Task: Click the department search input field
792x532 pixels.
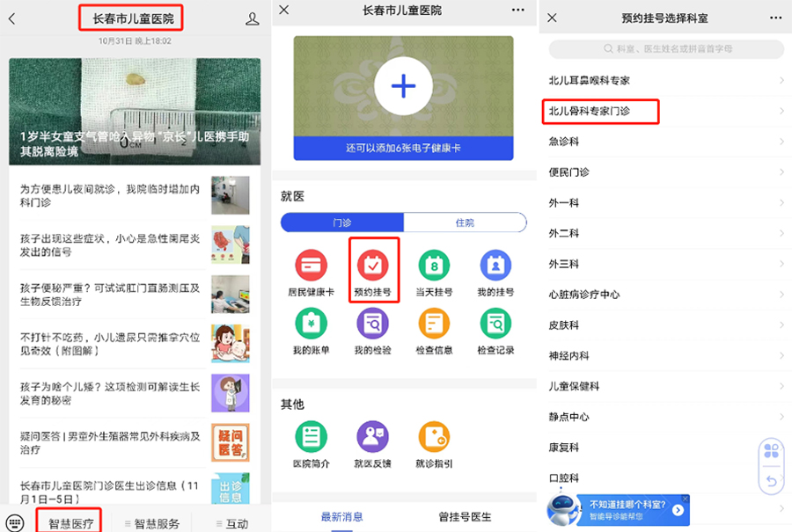Action: click(666, 49)
